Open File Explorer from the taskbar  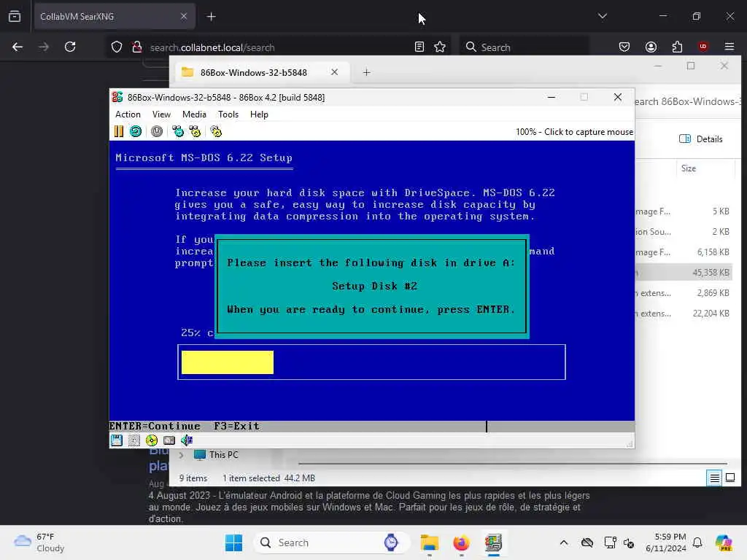429,542
